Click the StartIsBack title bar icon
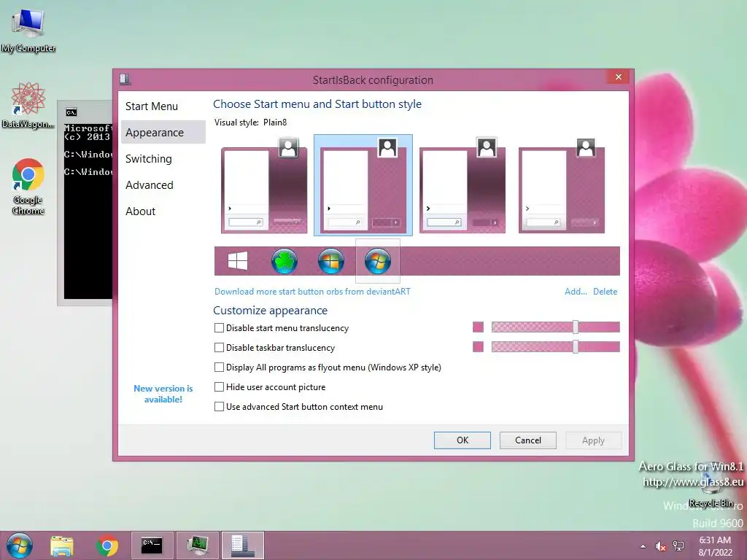 click(x=125, y=79)
